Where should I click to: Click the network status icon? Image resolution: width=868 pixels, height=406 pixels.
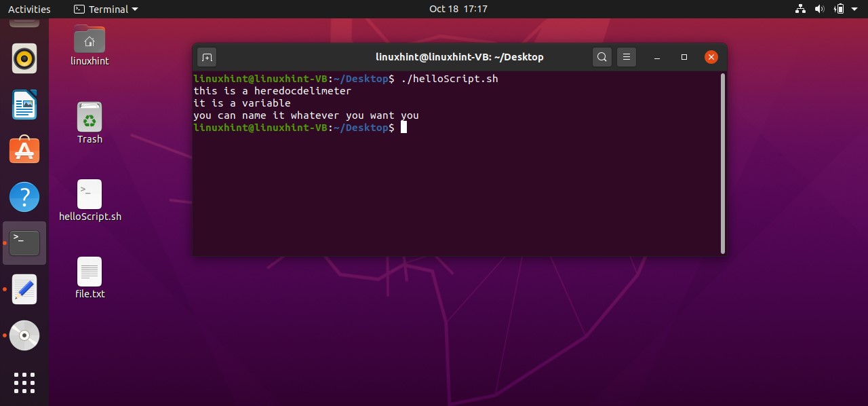(x=800, y=9)
